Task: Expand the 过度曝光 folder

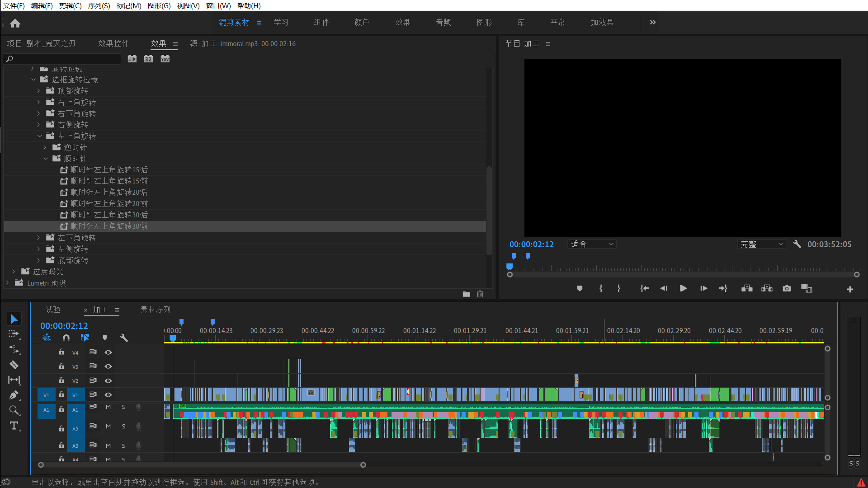Action: tap(14, 272)
